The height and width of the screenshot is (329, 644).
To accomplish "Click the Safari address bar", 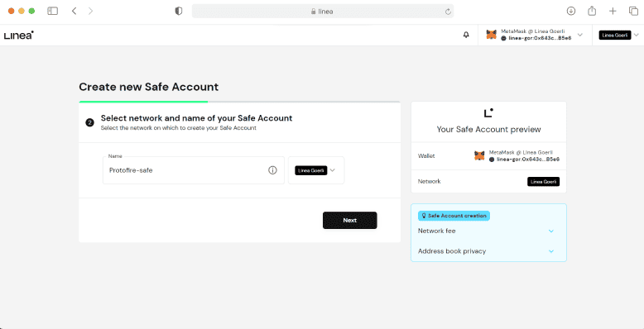I will pyautogui.click(x=322, y=12).
